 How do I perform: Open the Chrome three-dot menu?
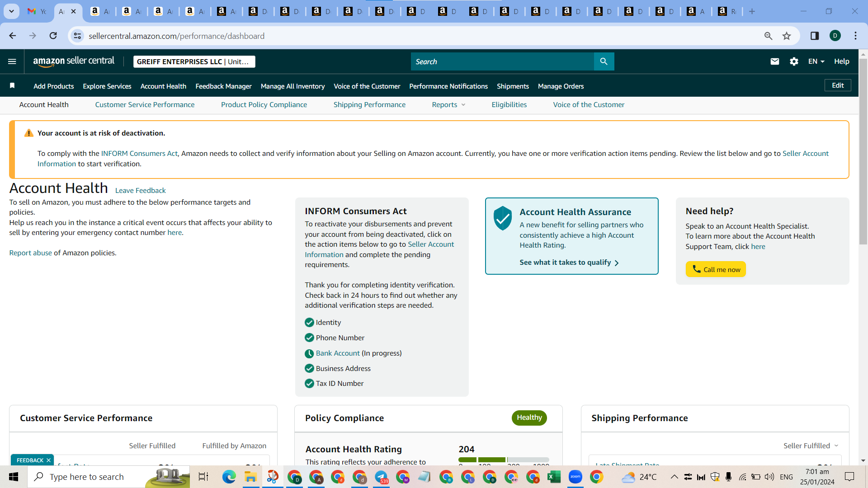[855, 36]
